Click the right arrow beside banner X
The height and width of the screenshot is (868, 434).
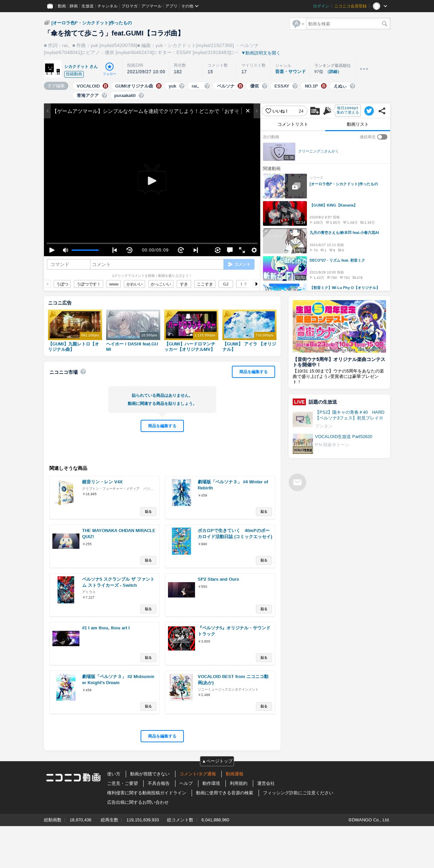257,111
